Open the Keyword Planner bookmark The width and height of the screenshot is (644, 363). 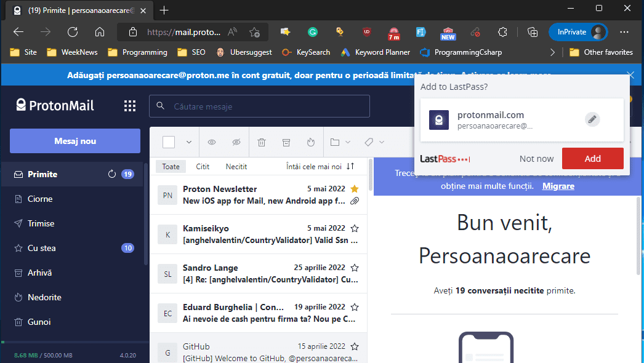(x=376, y=52)
